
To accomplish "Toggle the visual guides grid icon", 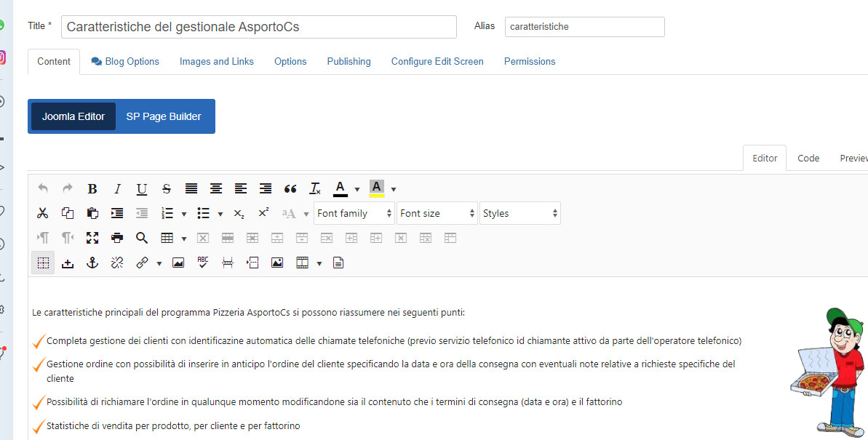I will (43, 263).
